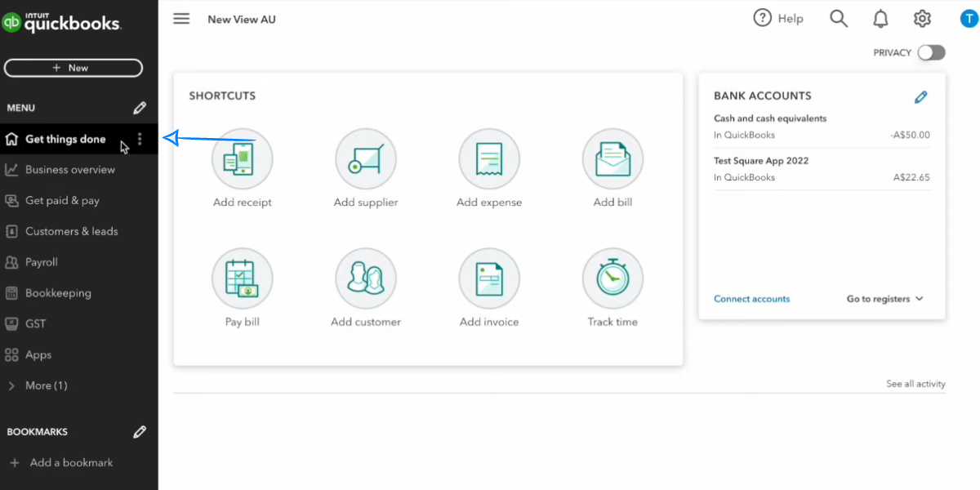Click the Add receipt label
The height and width of the screenshot is (490, 980).
pyautogui.click(x=243, y=203)
